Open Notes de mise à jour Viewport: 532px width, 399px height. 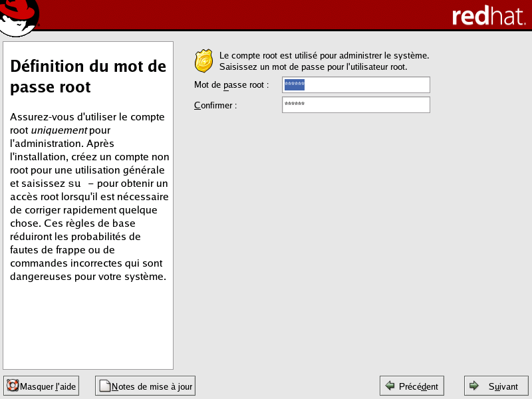(145, 386)
